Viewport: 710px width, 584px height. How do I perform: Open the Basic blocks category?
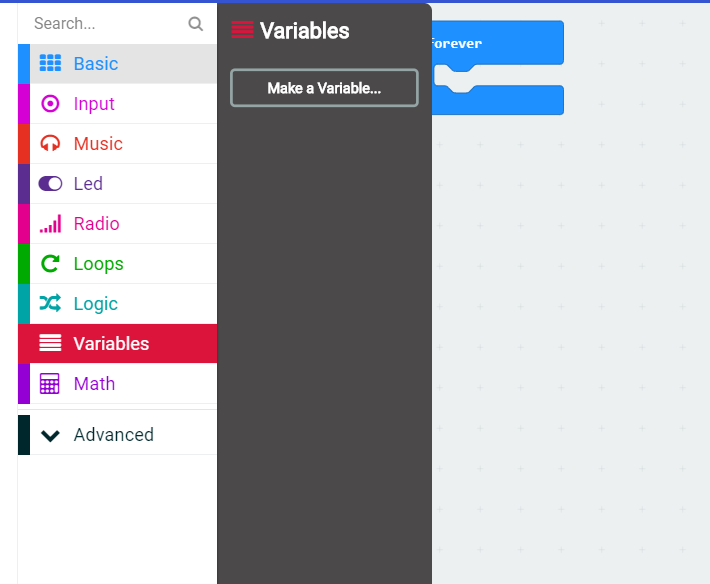(x=96, y=63)
